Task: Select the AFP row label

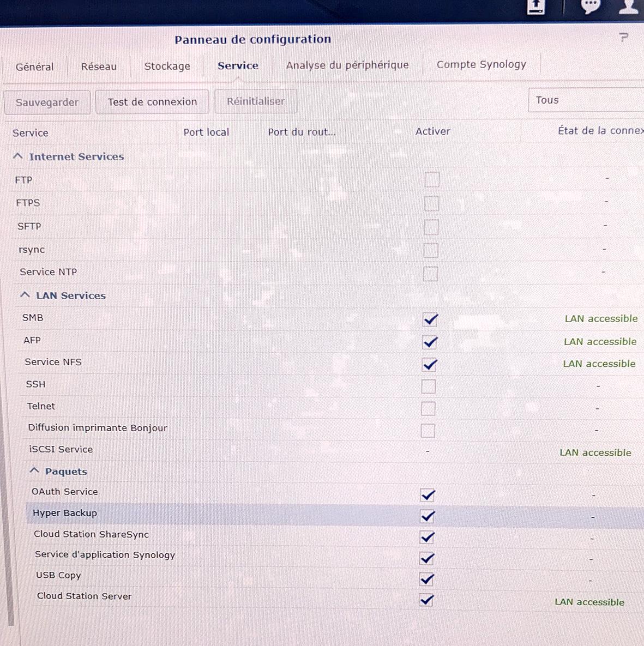Action: click(x=32, y=340)
